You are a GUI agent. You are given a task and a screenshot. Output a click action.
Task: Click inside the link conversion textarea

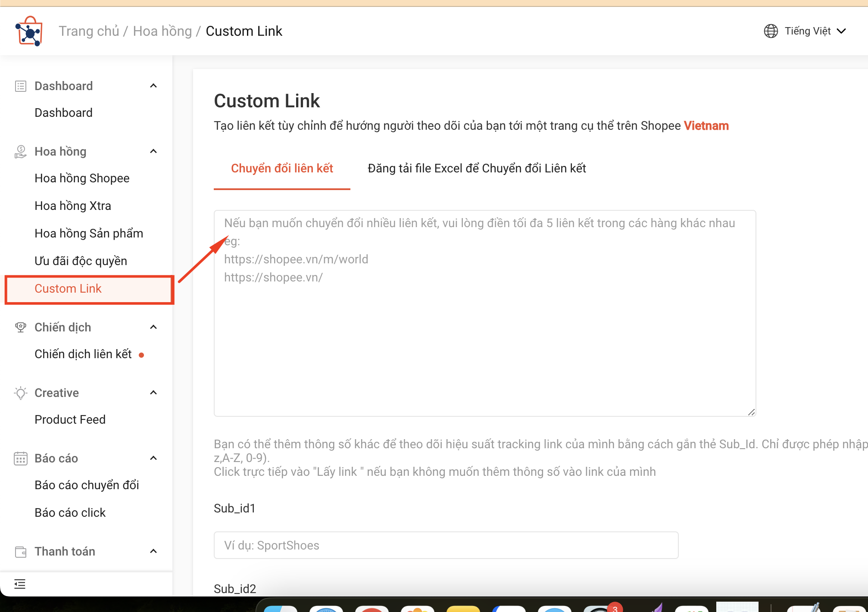[x=485, y=313]
